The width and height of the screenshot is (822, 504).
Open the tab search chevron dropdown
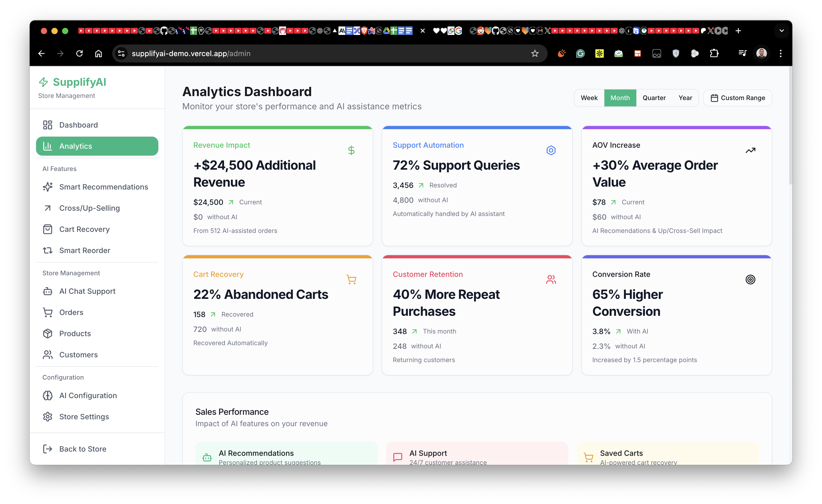click(x=781, y=30)
